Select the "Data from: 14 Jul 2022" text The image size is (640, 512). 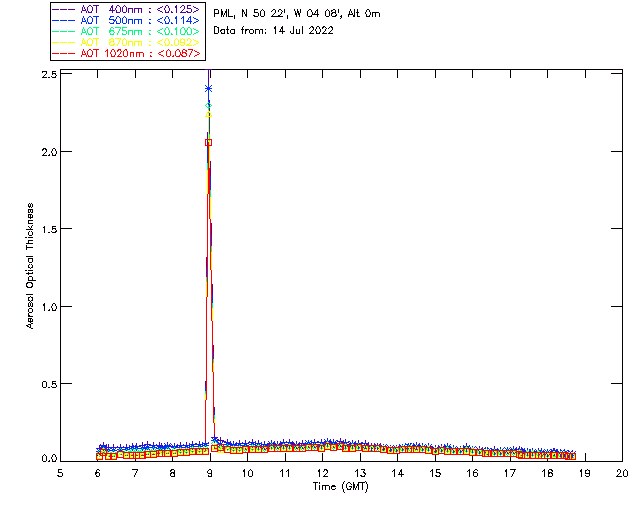click(x=273, y=31)
